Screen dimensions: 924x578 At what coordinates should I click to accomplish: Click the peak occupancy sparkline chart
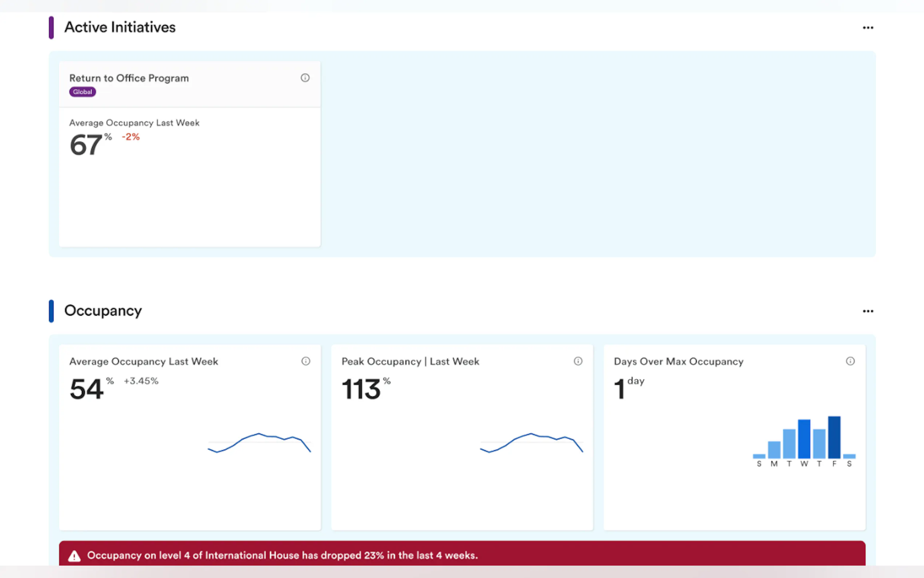tap(531, 443)
